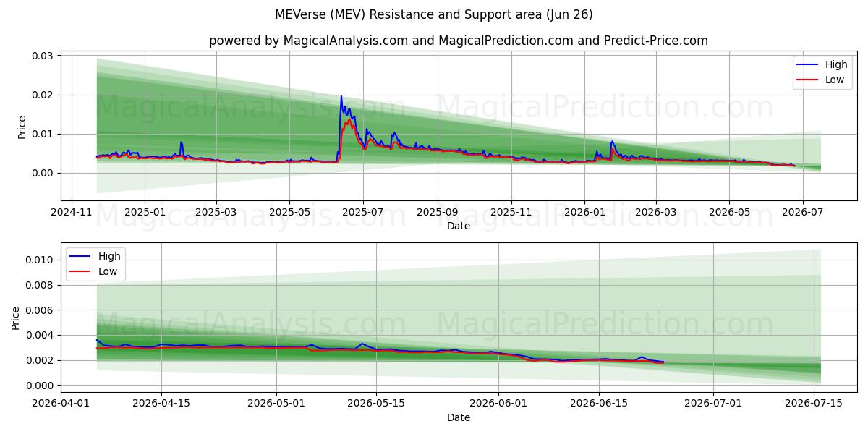Click the Date axis label under the upper chart
Image resolution: width=868 pixels, height=434 pixels.
coord(459,226)
